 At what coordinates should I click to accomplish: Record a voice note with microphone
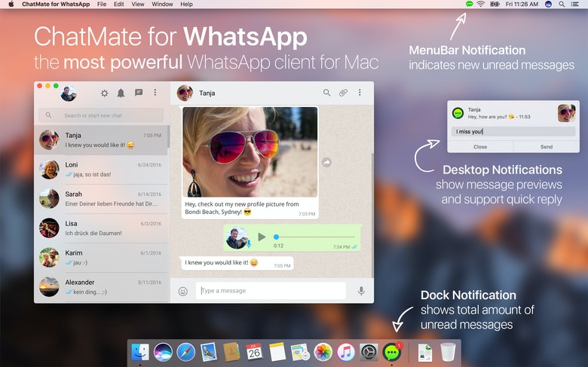pos(361,291)
